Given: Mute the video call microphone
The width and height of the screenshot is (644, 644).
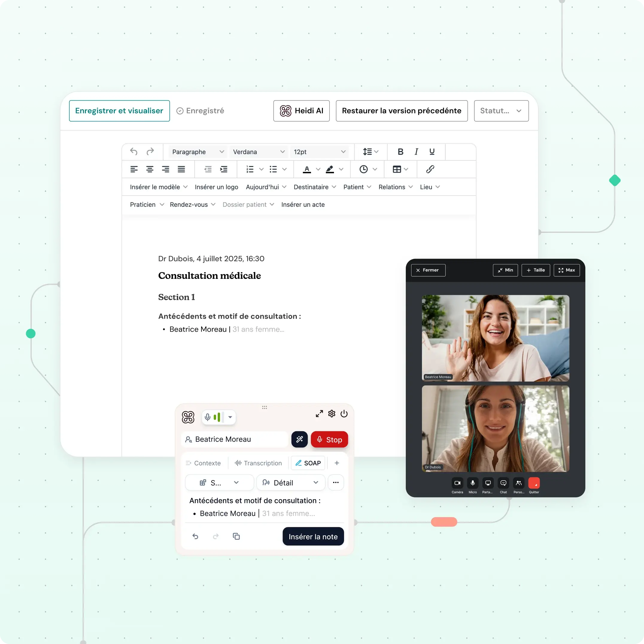Looking at the screenshot, I should (x=472, y=483).
